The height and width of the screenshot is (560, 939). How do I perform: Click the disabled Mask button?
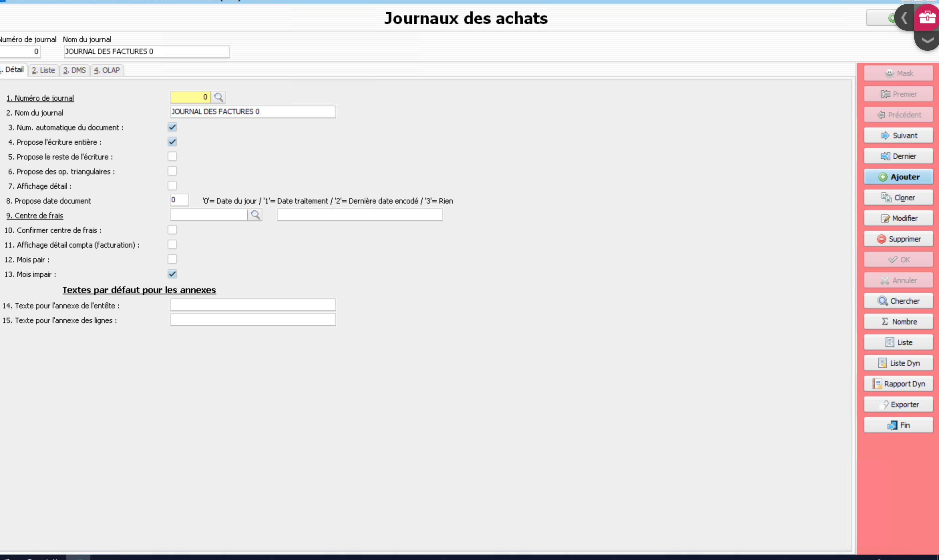898,73
